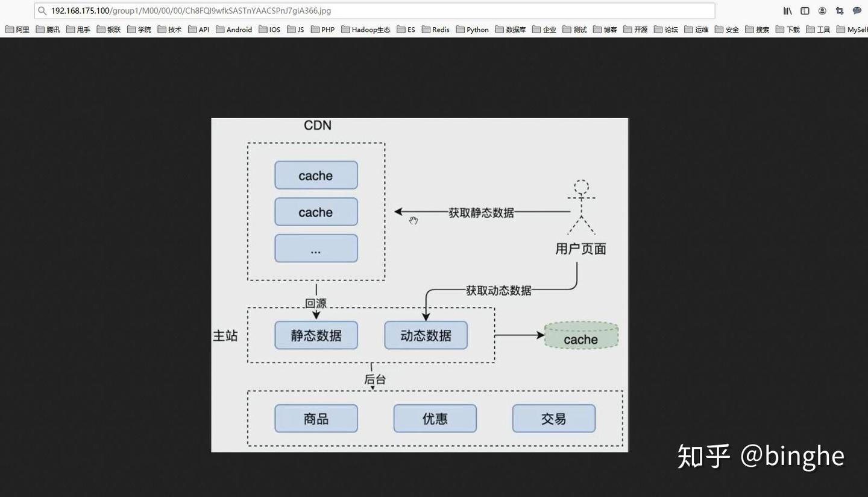
Task: Click the screenshot crop tool icon
Action: tap(840, 11)
